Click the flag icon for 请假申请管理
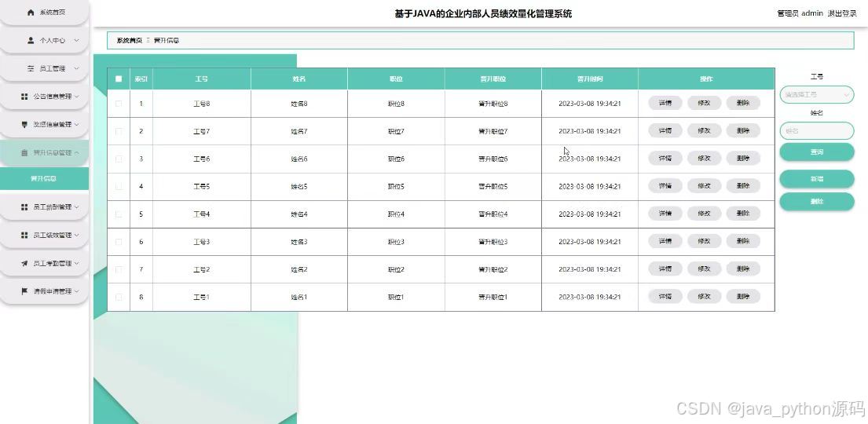 (x=24, y=291)
